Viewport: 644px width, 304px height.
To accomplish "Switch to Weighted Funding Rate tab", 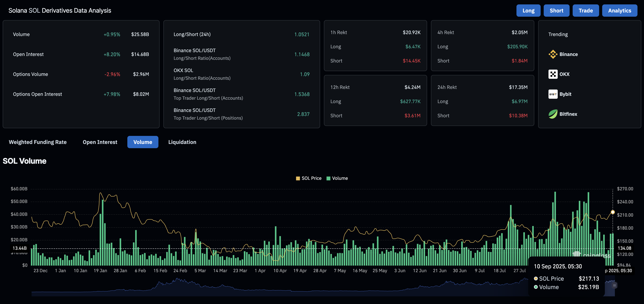I will pos(38,142).
